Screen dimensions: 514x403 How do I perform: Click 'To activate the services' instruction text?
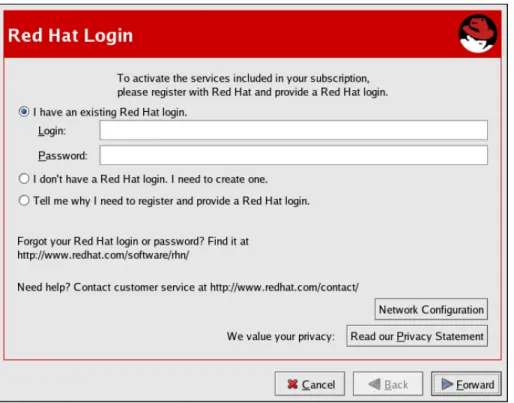(252, 85)
